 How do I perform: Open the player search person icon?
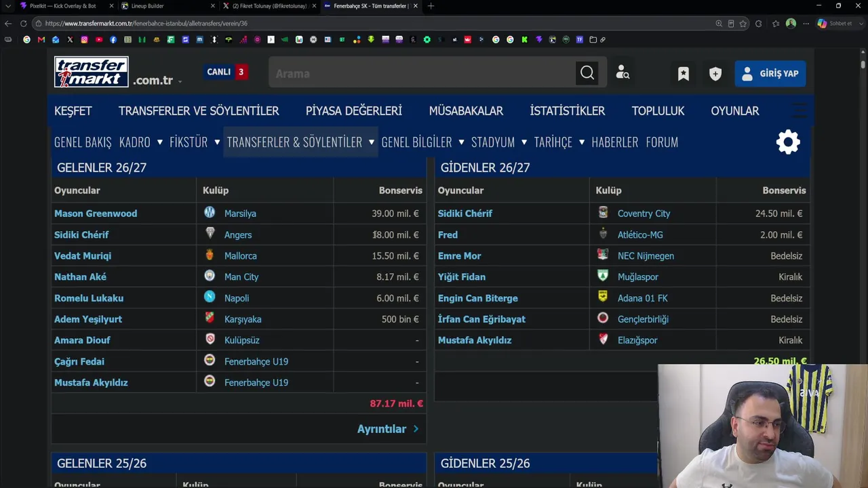pos(623,73)
